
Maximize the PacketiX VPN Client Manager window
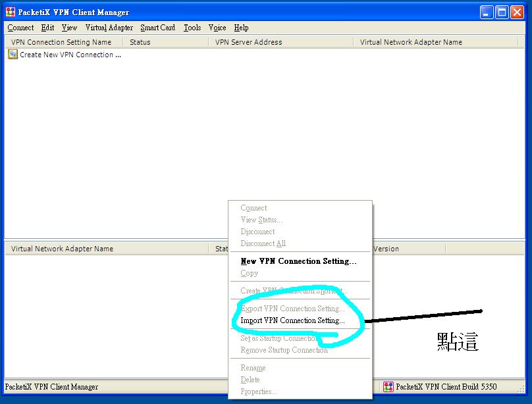coord(502,13)
